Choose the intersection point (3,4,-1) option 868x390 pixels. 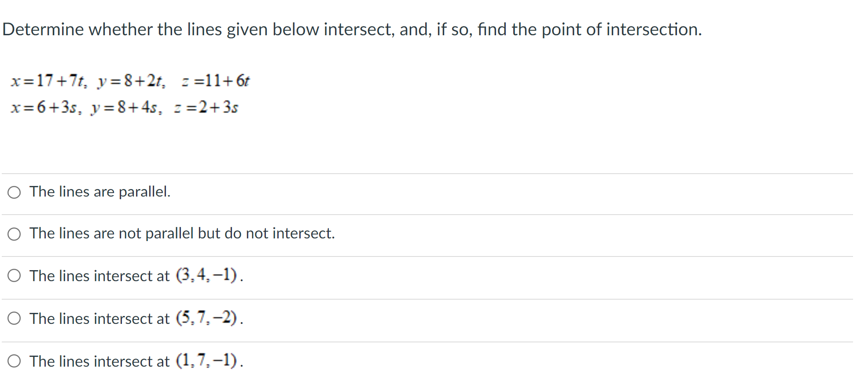[15, 275]
